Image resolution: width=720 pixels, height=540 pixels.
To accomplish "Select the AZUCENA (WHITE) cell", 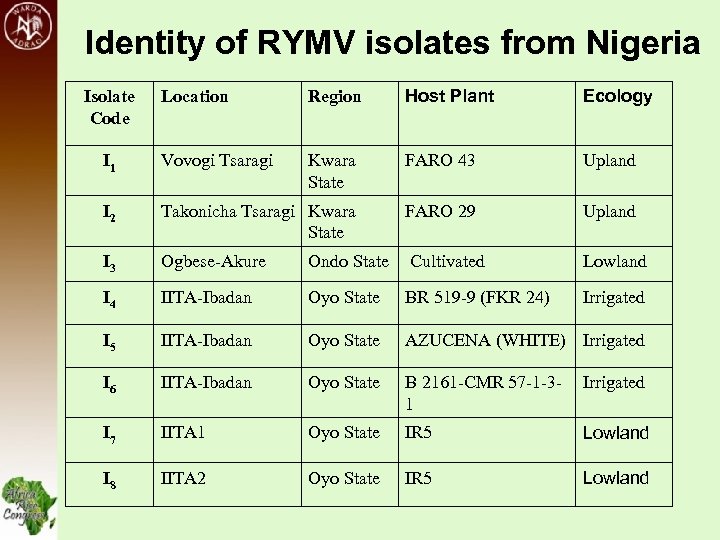I will [487, 340].
